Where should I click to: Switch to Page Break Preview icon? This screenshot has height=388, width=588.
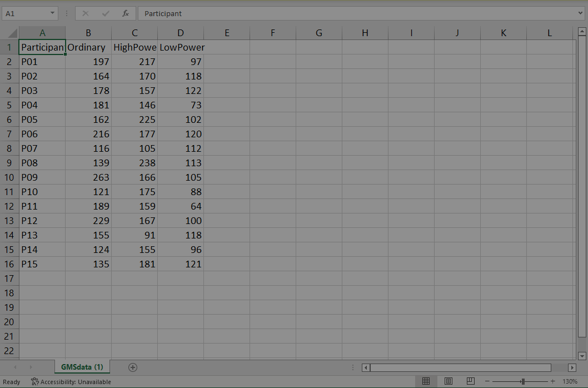click(470, 381)
